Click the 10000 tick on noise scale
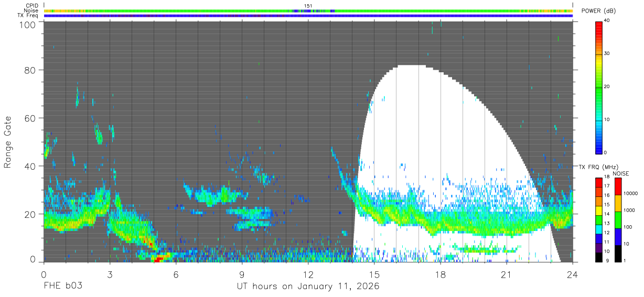This screenshot has height=297, width=644. (x=630, y=193)
